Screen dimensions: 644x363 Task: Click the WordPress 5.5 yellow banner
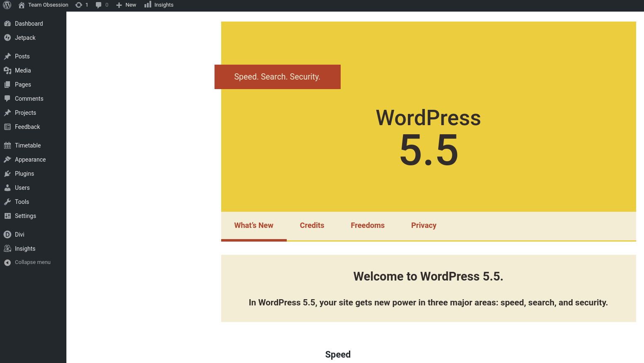click(x=428, y=137)
